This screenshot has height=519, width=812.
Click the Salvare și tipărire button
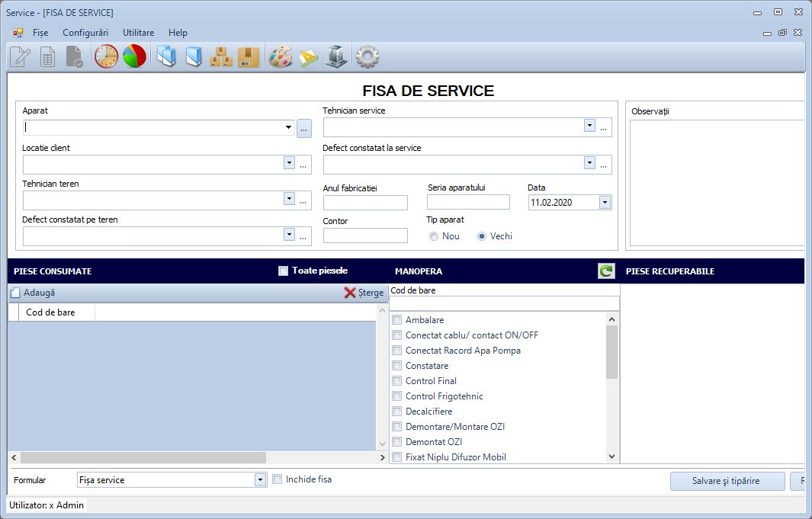(727, 481)
